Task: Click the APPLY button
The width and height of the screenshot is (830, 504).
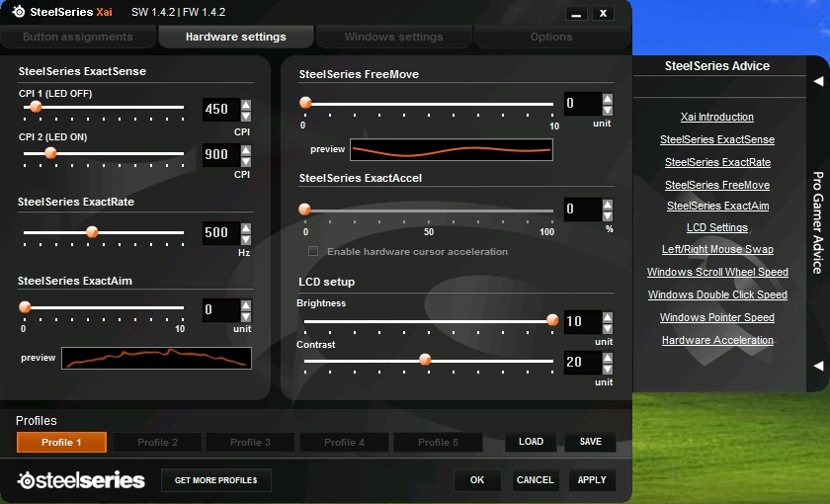Action: click(x=592, y=480)
